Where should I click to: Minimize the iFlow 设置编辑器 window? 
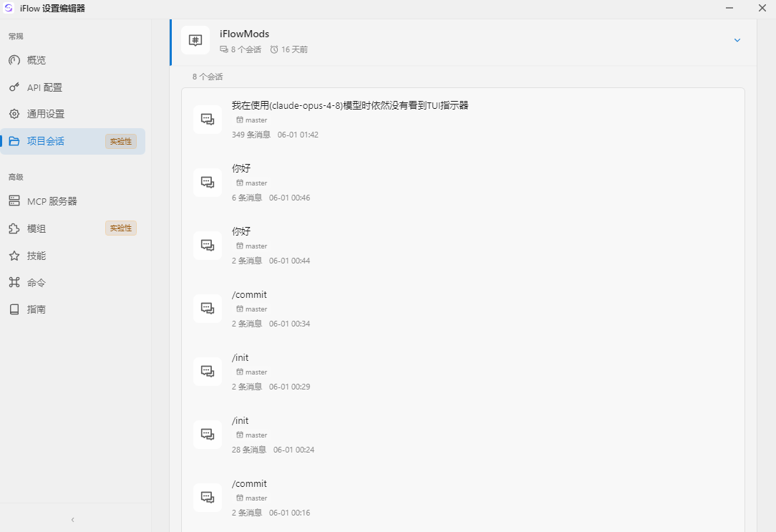coord(729,8)
